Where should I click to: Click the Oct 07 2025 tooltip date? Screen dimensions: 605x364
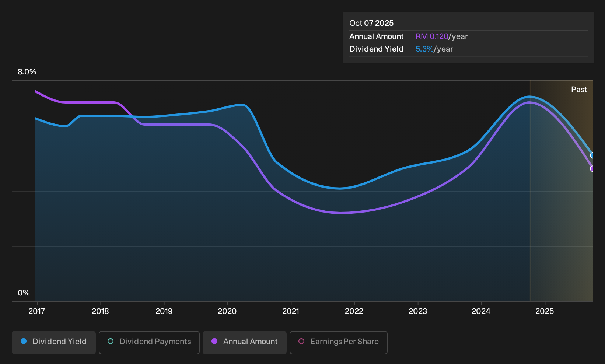tap(371, 23)
